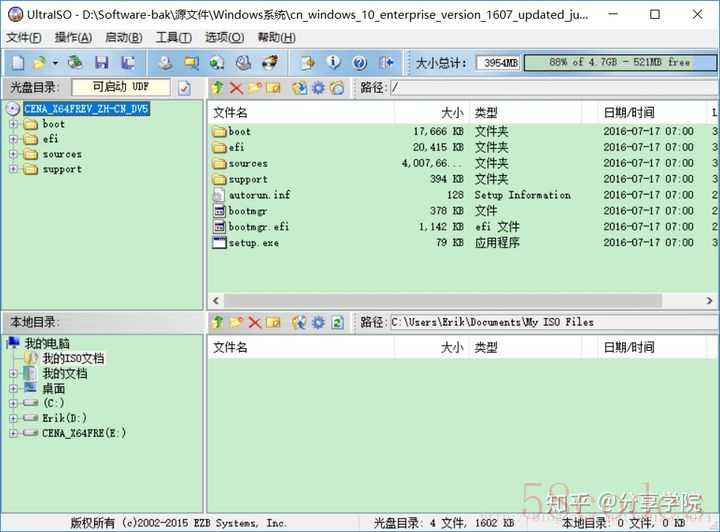Select the setup.exe file row
Screen dimensions: 720x532
[x=462, y=242]
